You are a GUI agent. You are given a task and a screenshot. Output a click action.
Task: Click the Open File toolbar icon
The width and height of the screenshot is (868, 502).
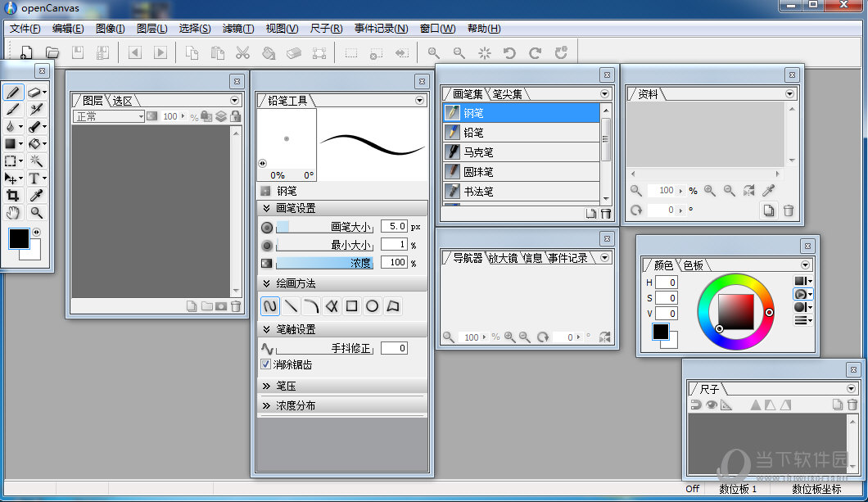[x=52, y=52]
